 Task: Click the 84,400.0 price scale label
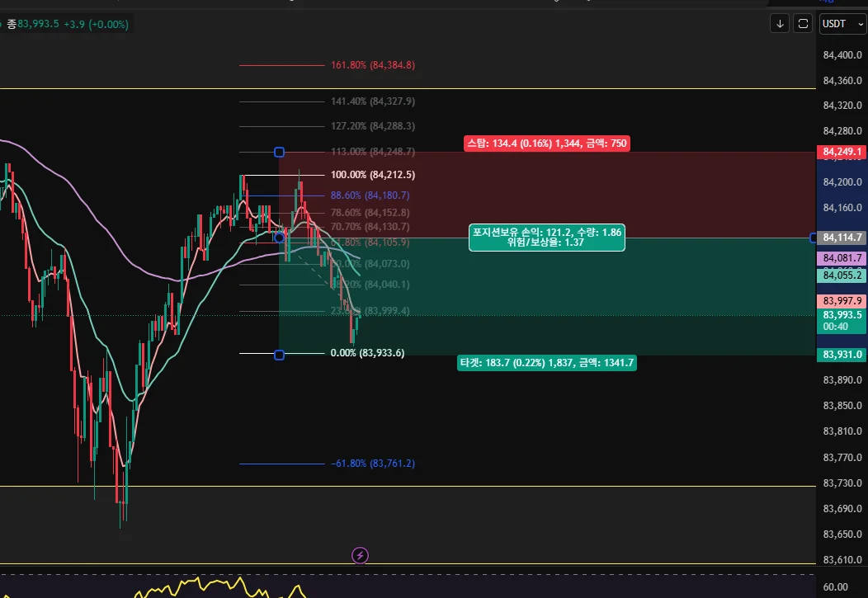[842, 54]
